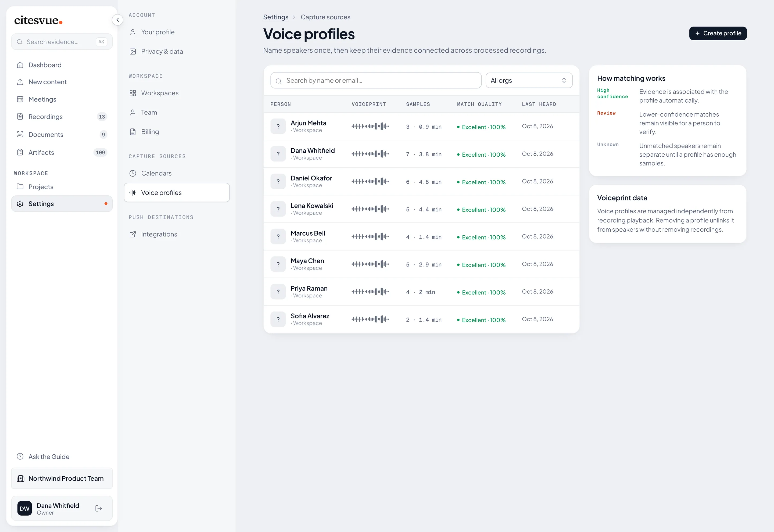Image resolution: width=774 pixels, height=532 pixels.
Task: Click the Create profile button
Action: click(x=718, y=33)
